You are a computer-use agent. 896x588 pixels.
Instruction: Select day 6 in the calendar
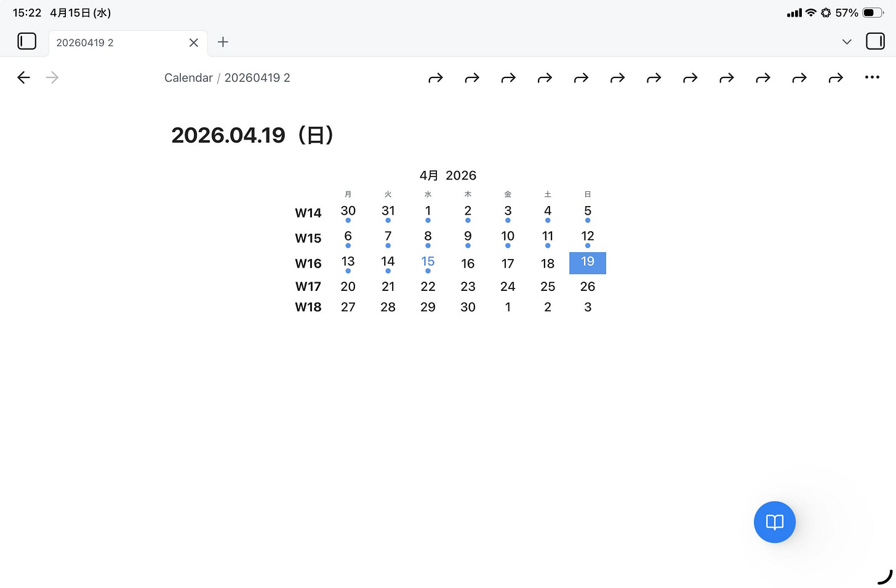pyautogui.click(x=348, y=238)
